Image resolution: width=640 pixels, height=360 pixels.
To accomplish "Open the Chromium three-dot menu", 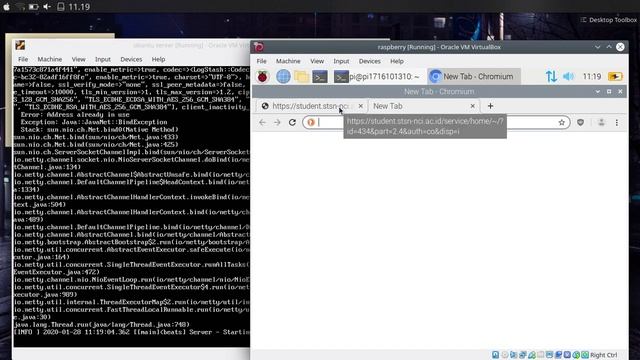I will tap(617, 122).
